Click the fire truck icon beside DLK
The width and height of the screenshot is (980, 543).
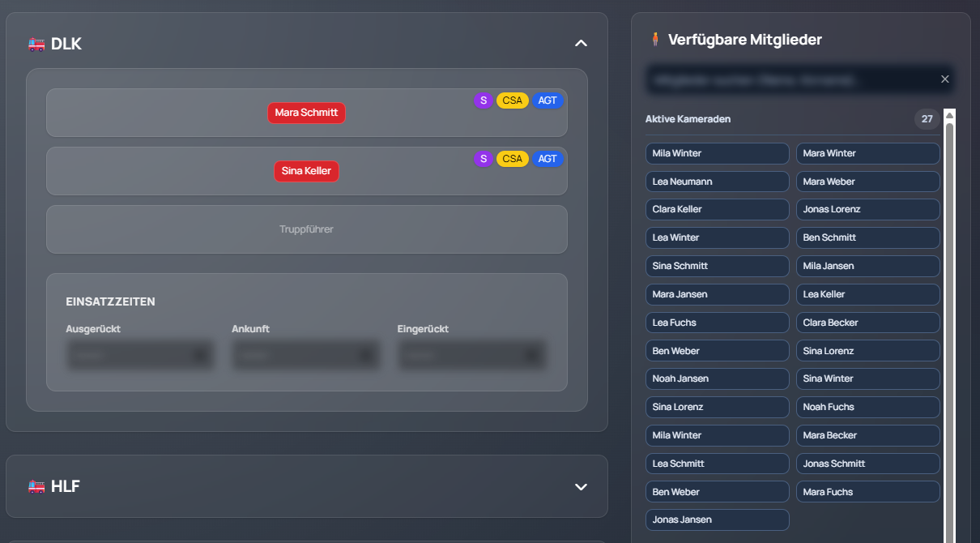click(36, 45)
